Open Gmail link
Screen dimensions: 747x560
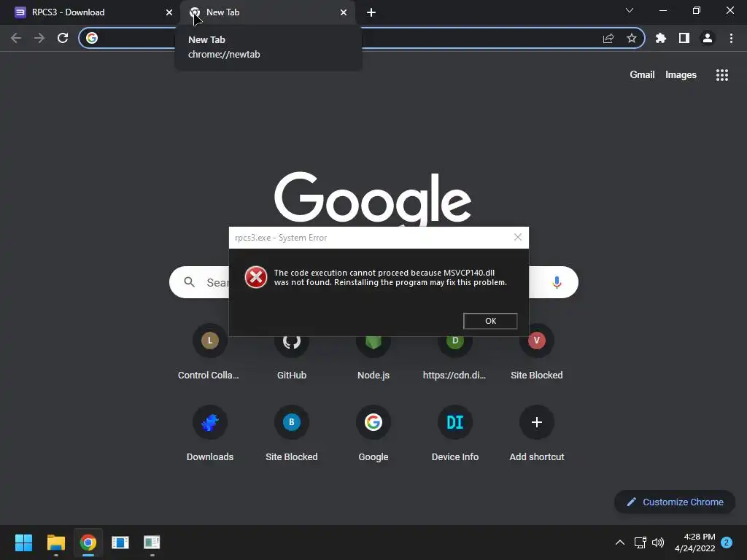[x=642, y=75]
